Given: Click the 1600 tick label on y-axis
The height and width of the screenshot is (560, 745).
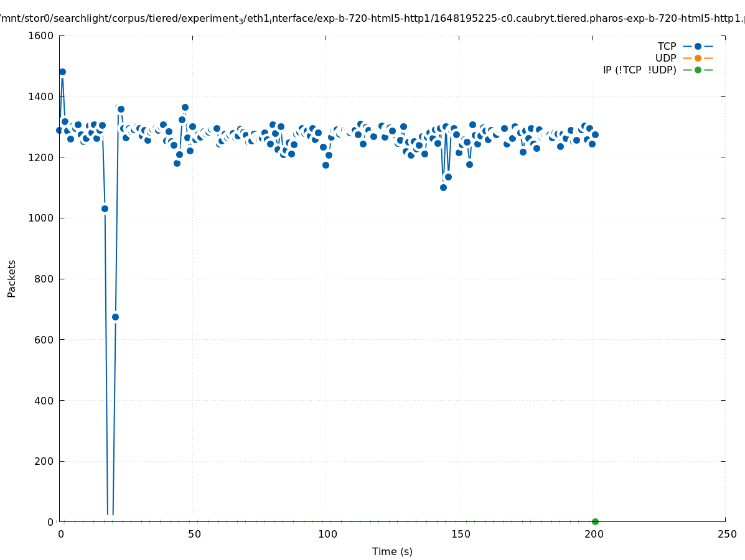Looking at the screenshot, I should tap(41, 35).
